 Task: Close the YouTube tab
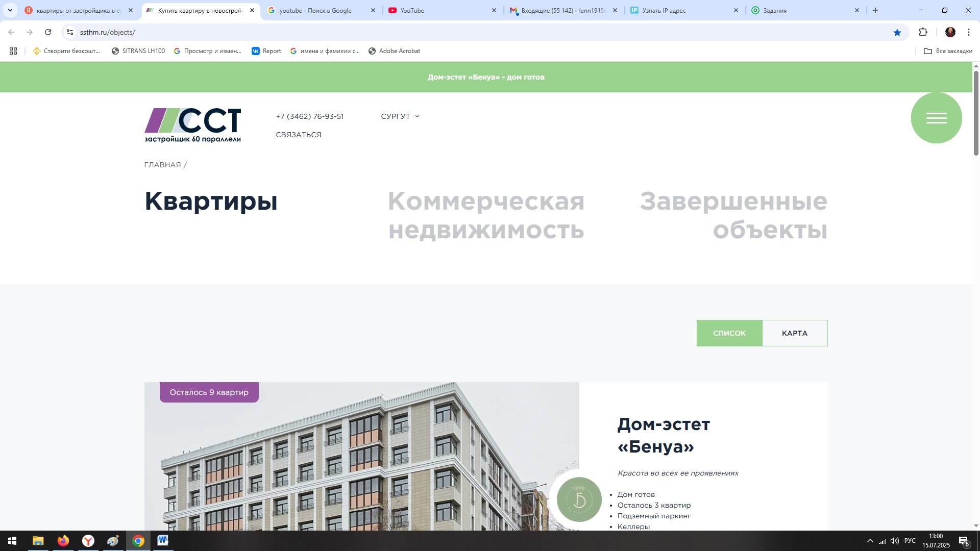(494, 10)
